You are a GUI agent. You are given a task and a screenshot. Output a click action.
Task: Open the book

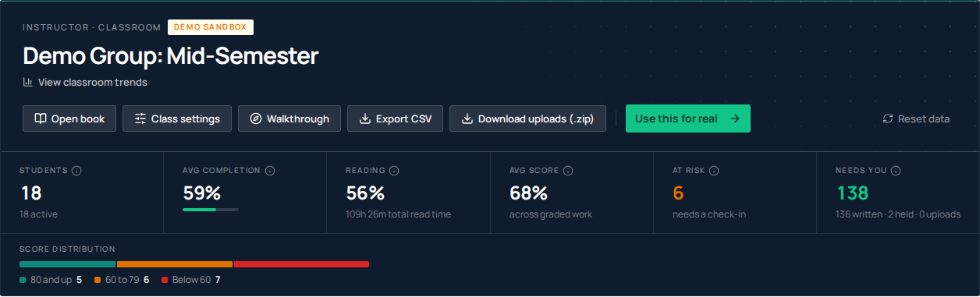coord(69,118)
